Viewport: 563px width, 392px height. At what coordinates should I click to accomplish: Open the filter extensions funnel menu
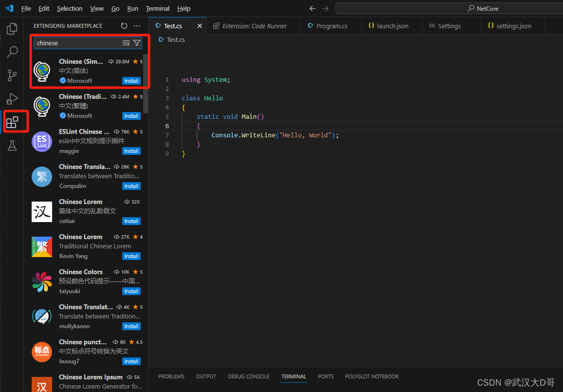point(137,43)
